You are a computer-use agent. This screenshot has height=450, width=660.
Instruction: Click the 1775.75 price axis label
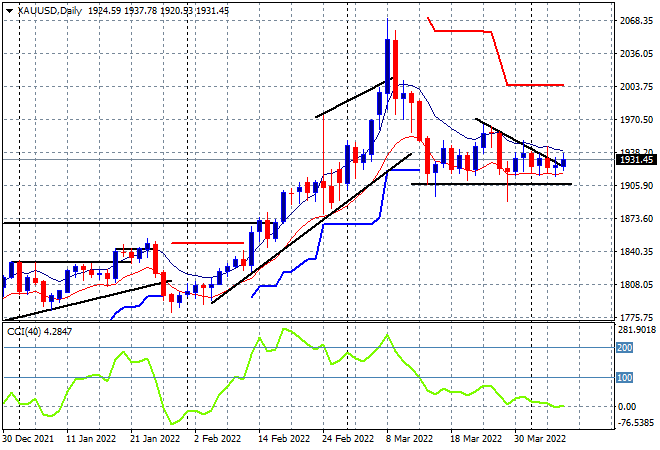pos(636,317)
